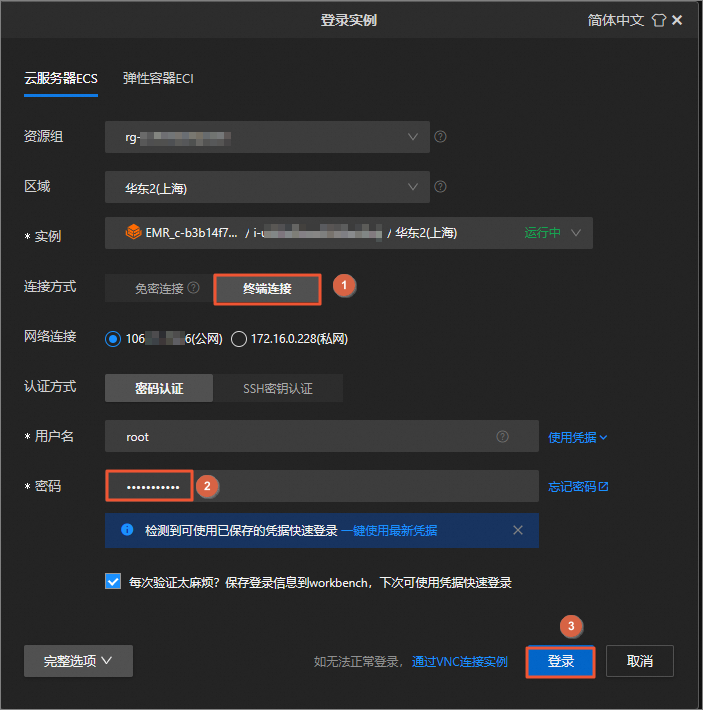Click the 取消 button
Viewport: 703px width, 710px height.
click(640, 661)
